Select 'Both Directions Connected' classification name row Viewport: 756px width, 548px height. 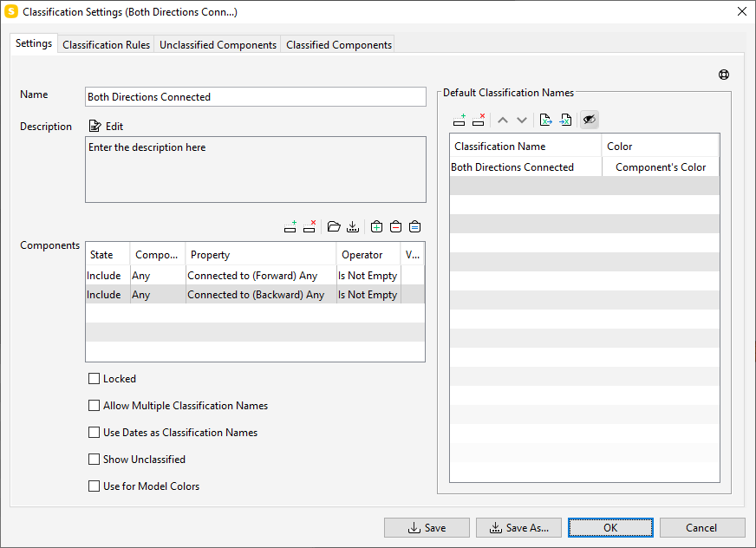pos(525,166)
